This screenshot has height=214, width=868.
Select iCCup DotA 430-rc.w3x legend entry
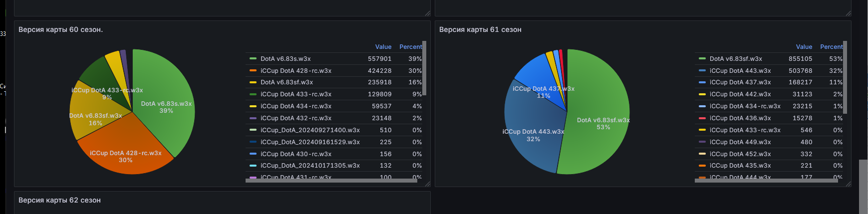[x=295, y=154]
